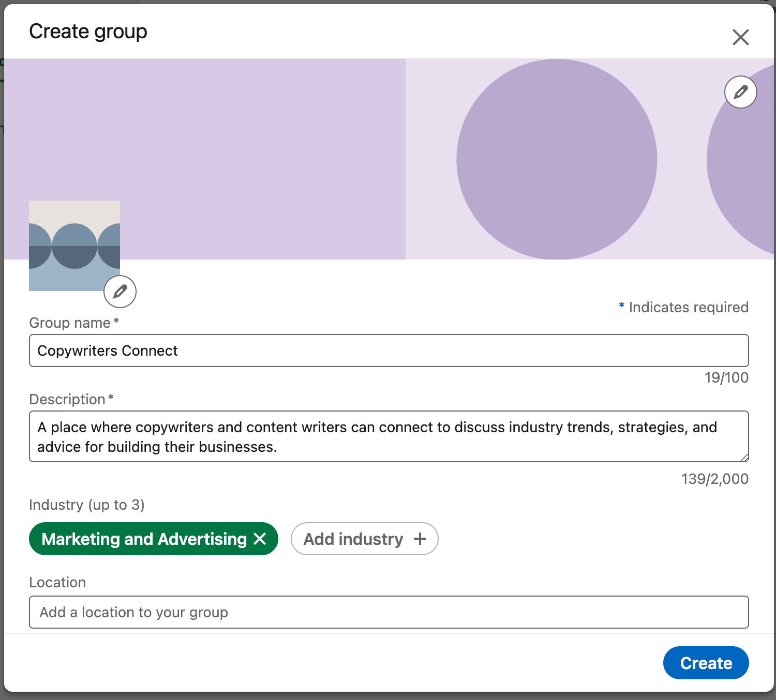Open the Add industry selector
This screenshot has height=700, width=776.
click(x=365, y=539)
